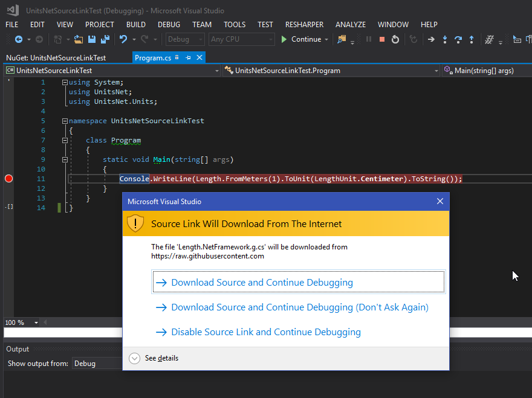Click the Save All icon
Screen dimensions: 532x398
click(x=106, y=39)
